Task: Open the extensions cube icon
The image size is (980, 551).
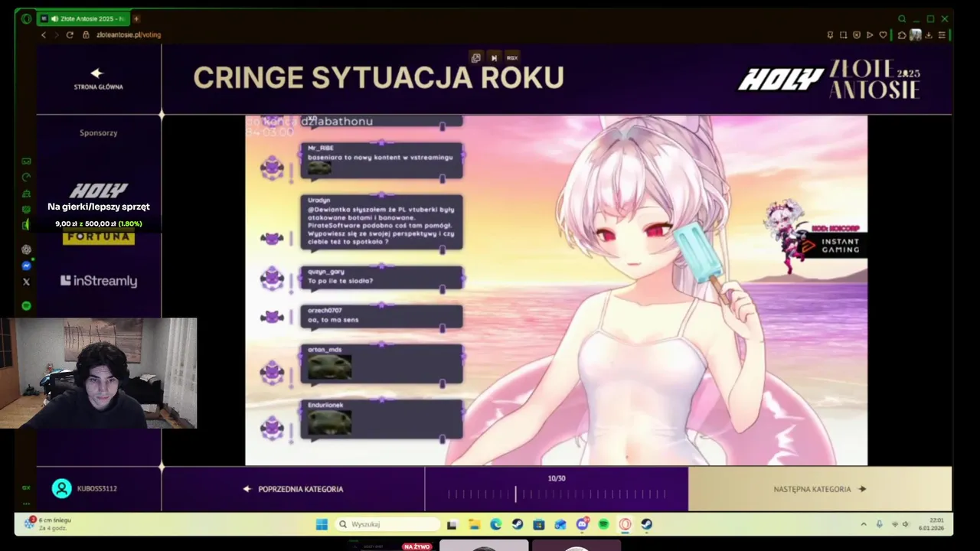Action: [x=902, y=35]
